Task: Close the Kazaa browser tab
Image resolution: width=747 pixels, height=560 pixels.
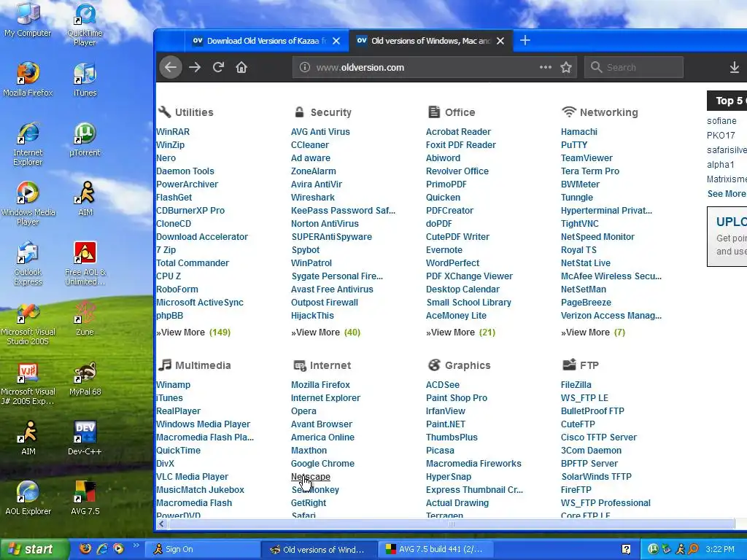Action: pyautogui.click(x=336, y=41)
